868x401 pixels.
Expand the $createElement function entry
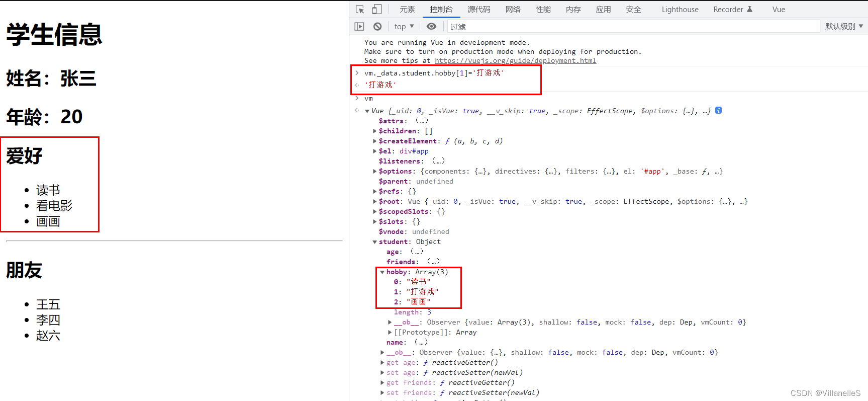point(374,141)
